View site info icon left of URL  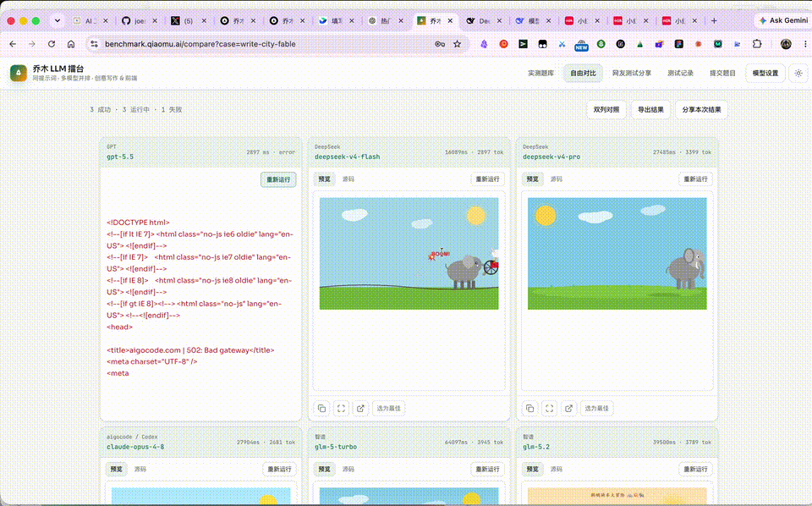tap(94, 44)
